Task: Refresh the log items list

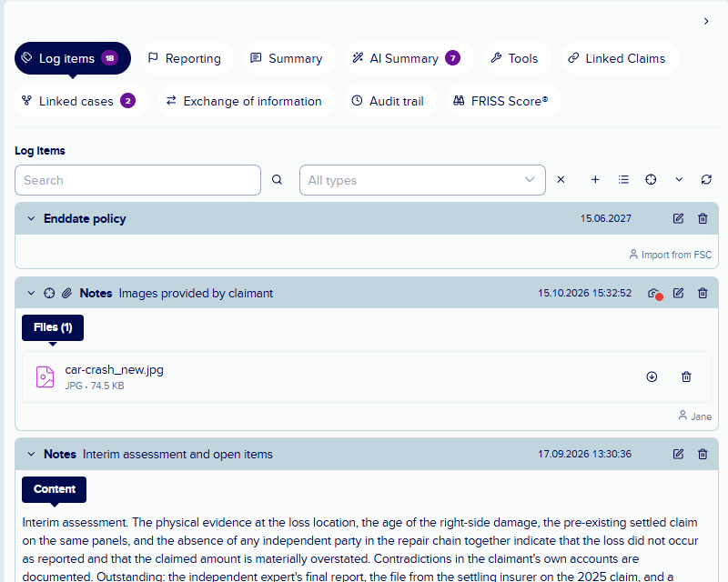Action: click(706, 180)
